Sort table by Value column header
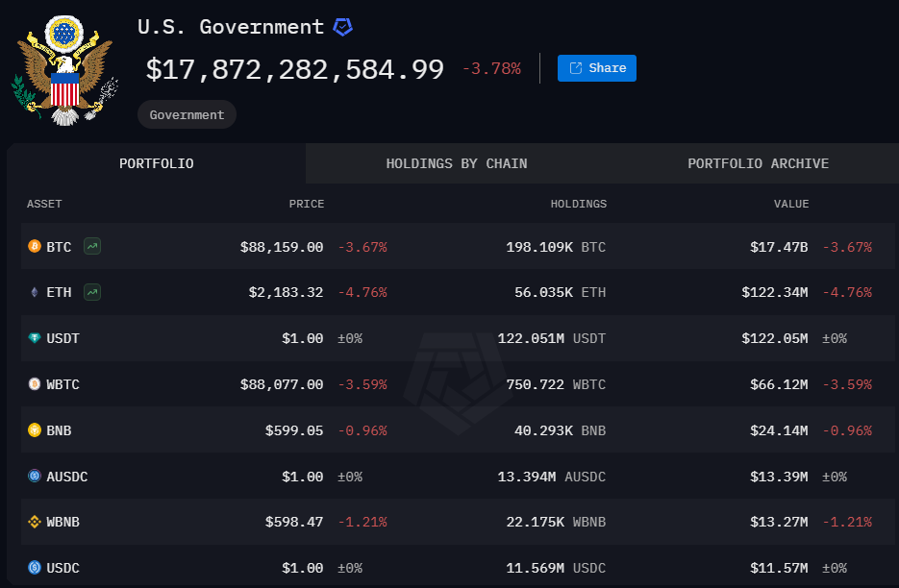The image size is (899, 588). click(x=790, y=204)
